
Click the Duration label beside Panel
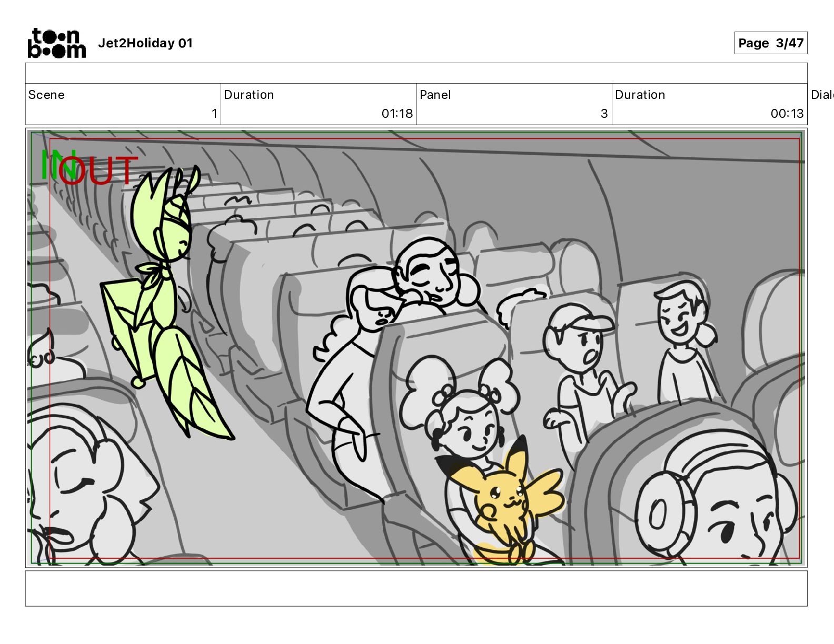pos(640,95)
